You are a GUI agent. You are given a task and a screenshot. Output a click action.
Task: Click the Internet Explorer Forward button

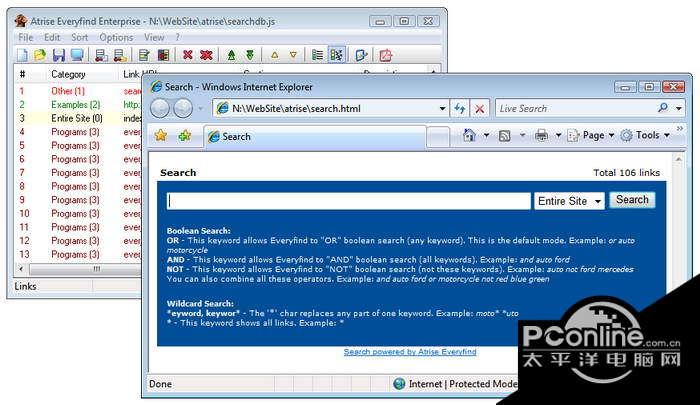coord(183,108)
